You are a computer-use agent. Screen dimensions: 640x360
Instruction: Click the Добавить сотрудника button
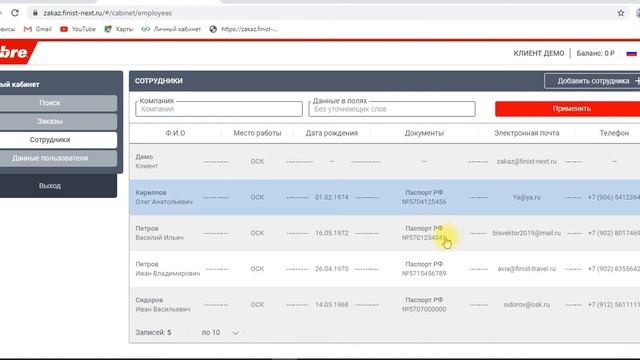pyautogui.click(x=592, y=81)
